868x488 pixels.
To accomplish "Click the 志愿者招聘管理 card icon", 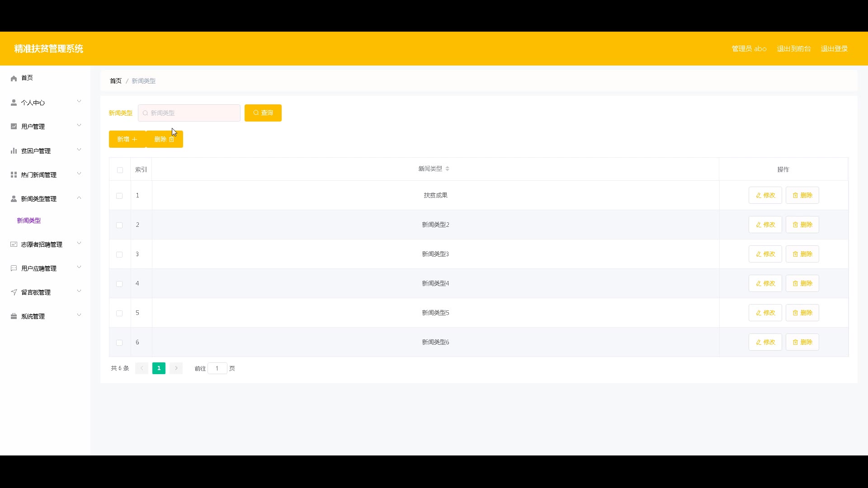I will pyautogui.click(x=14, y=244).
